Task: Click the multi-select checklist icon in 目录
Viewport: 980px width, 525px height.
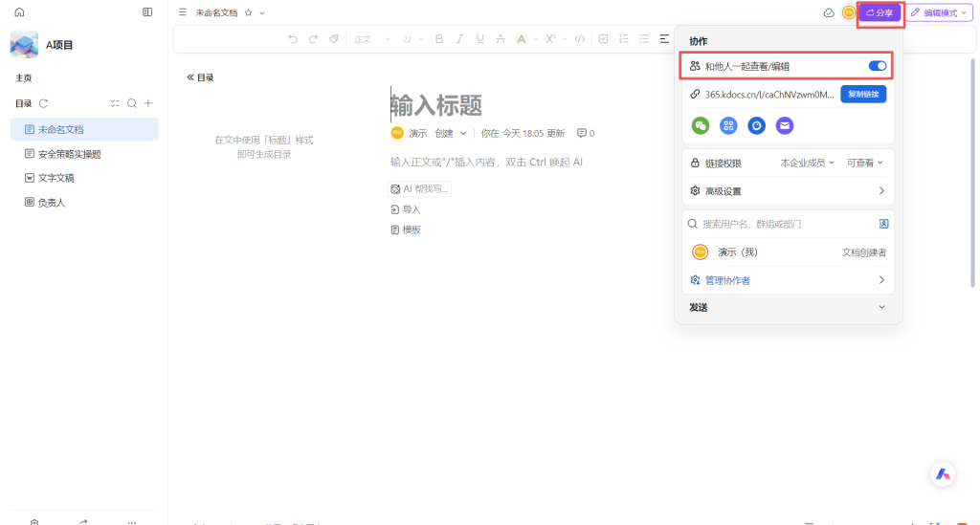Action: pyautogui.click(x=115, y=103)
